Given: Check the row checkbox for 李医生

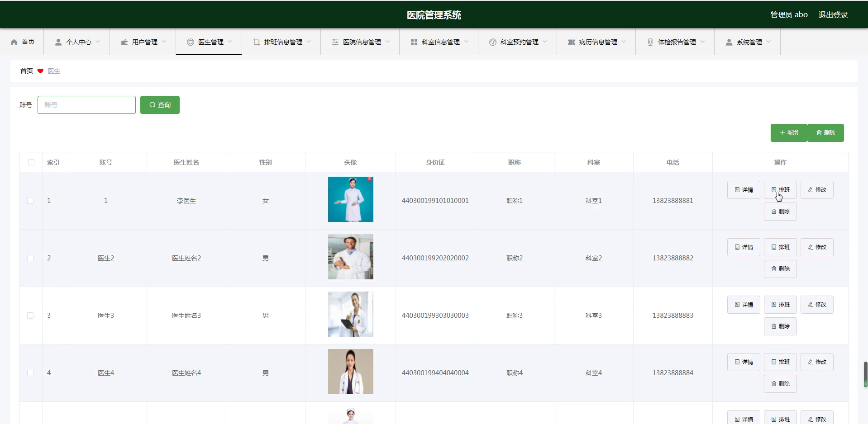Looking at the screenshot, I should 30,201.
